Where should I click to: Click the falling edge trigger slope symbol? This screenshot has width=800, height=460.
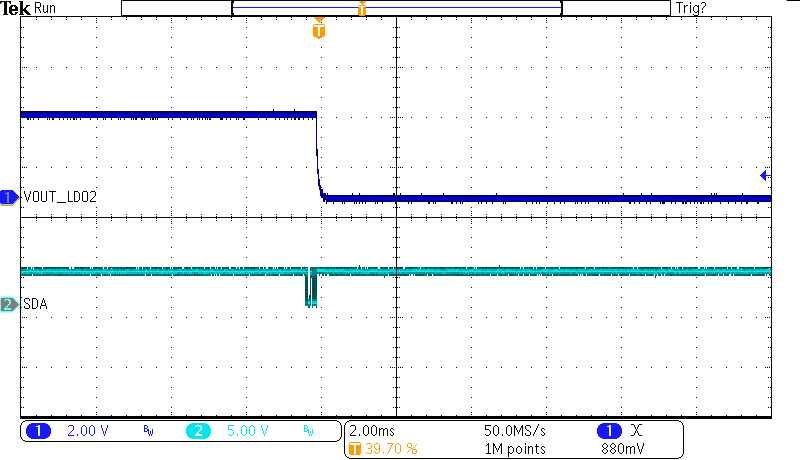[x=638, y=430]
